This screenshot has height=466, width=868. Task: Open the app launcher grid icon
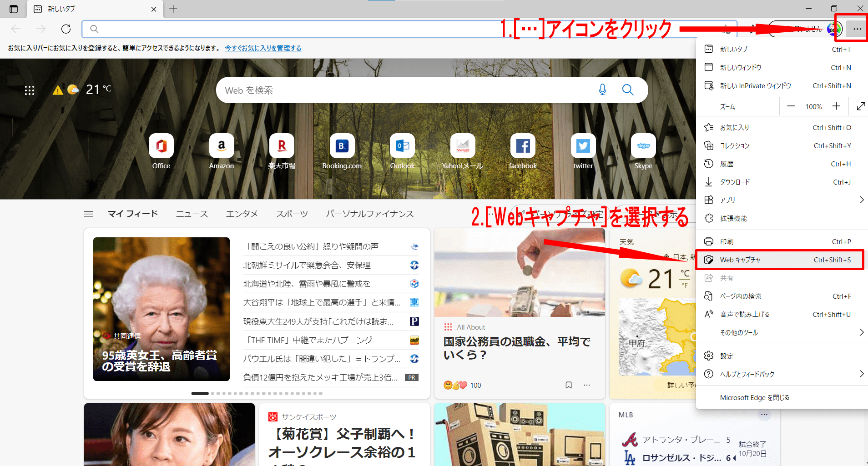[x=30, y=90]
